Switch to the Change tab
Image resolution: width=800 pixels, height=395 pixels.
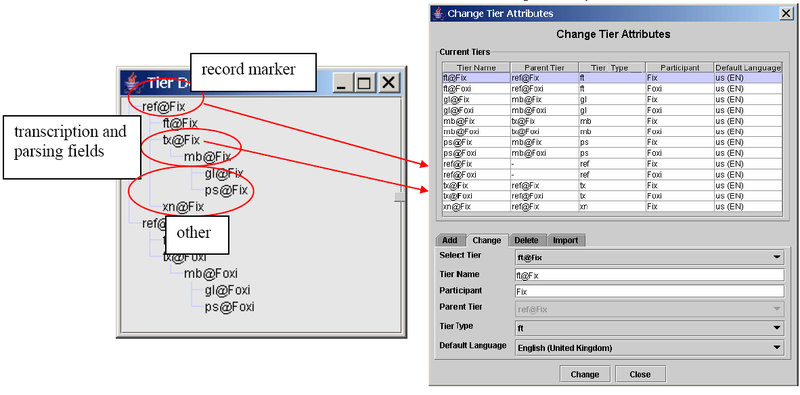487,240
